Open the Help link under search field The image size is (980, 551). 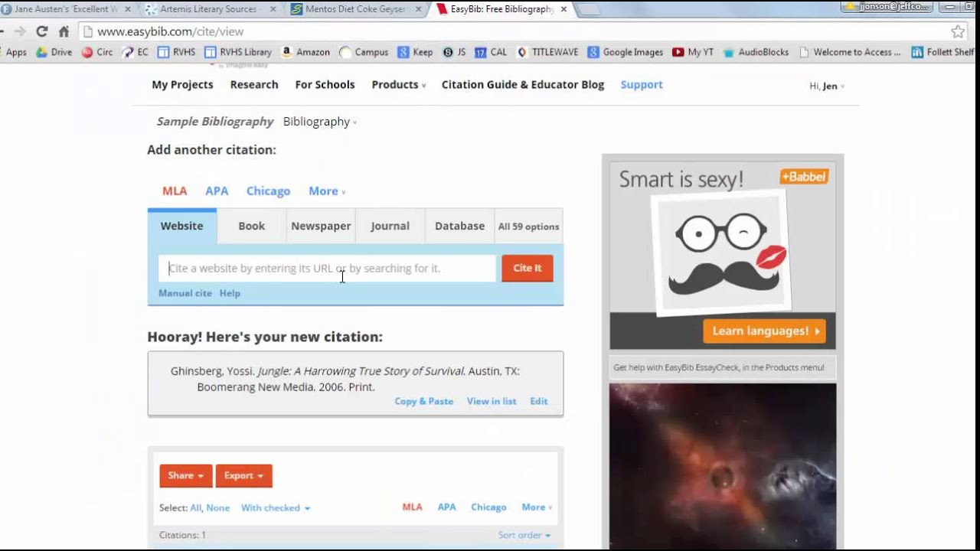(x=230, y=293)
